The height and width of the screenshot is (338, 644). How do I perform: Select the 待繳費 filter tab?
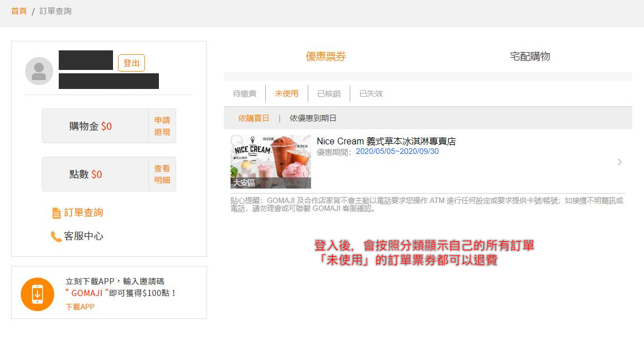tap(245, 93)
